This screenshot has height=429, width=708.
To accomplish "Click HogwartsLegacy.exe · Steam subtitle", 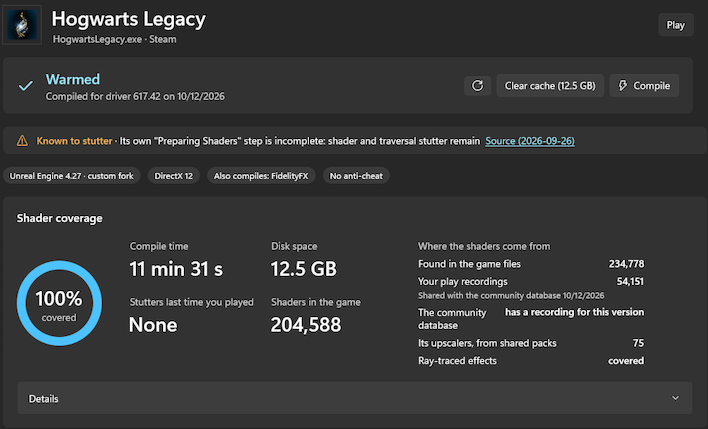I will point(115,39).
